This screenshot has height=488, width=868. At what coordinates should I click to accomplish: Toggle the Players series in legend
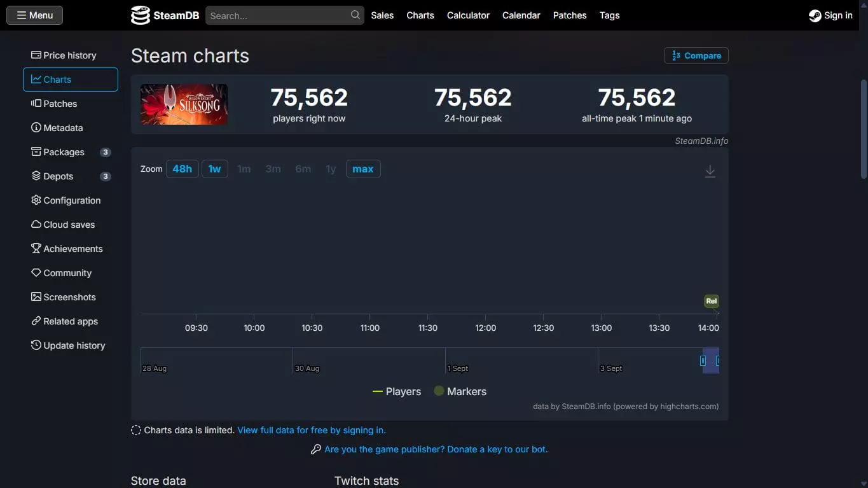pos(397,391)
